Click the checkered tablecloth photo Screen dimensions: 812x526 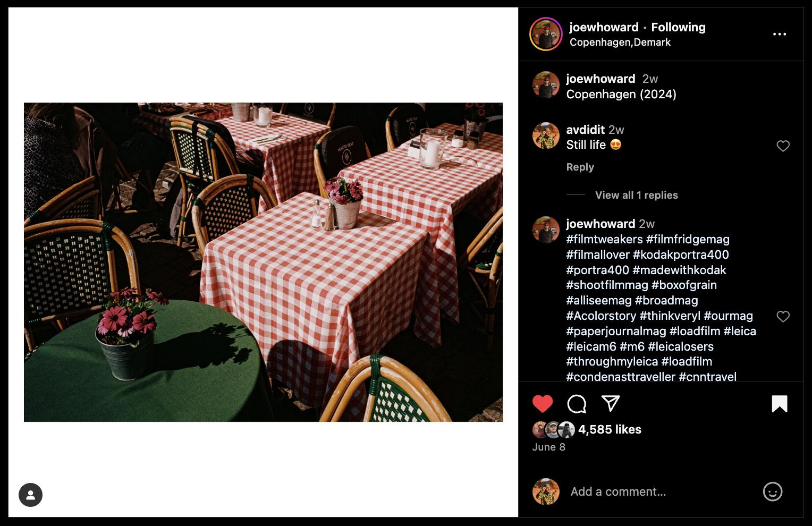tap(263, 262)
